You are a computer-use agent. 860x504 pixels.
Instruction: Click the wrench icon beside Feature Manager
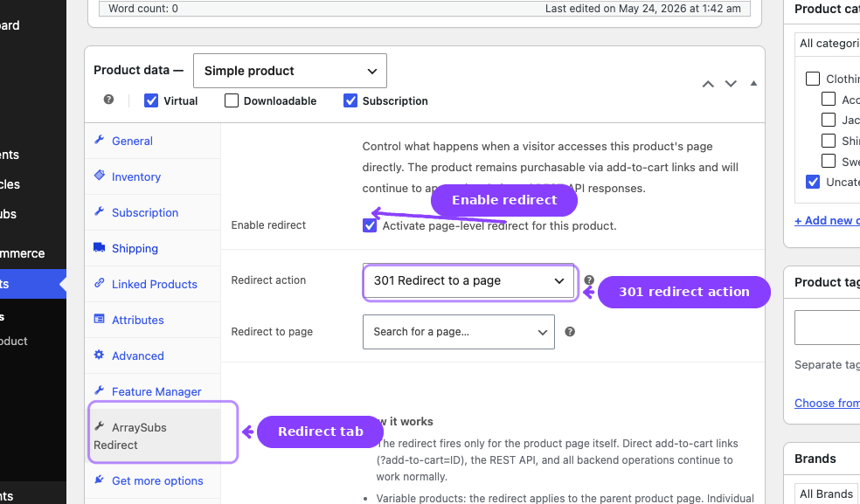point(100,390)
